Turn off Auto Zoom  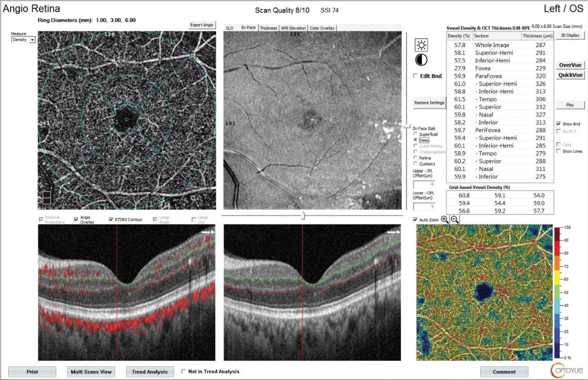pos(415,220)
